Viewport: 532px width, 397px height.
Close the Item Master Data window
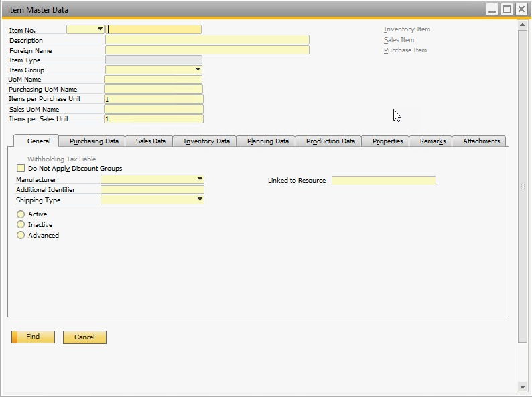pyautogui.click(x=521, y=9)
